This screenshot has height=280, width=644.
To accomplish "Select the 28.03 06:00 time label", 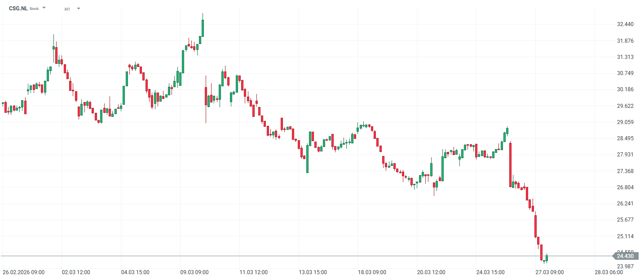I will click(609, 272).
